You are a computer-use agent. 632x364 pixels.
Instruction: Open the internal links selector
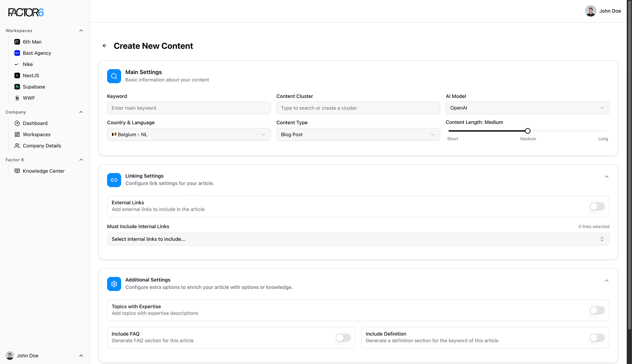pos(358,239)
